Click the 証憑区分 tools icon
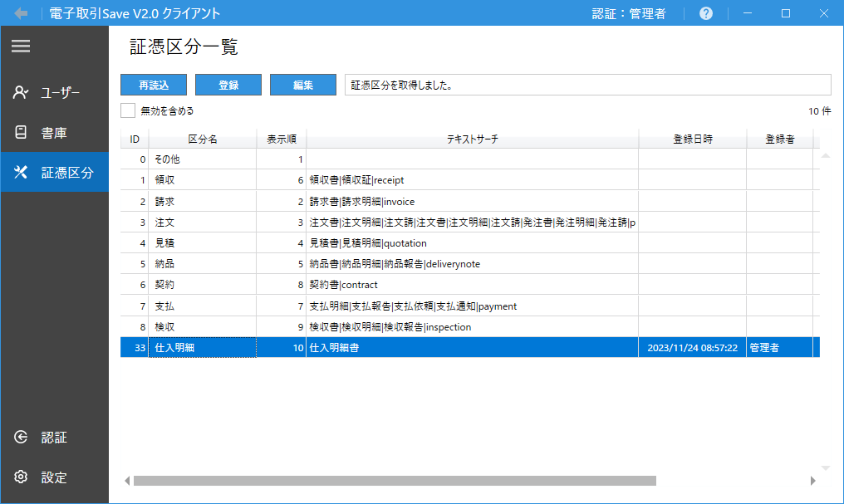The height and width of the screenshot is (504, 844). click(22, 173)
